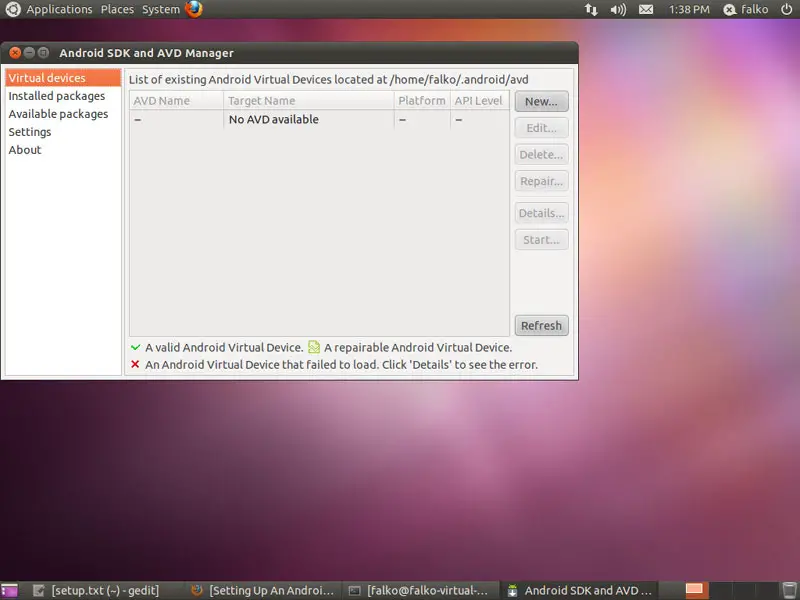Open the System menu
This screenshot has height=600, width=800.
pyautogui.click(x=161, y=9)
